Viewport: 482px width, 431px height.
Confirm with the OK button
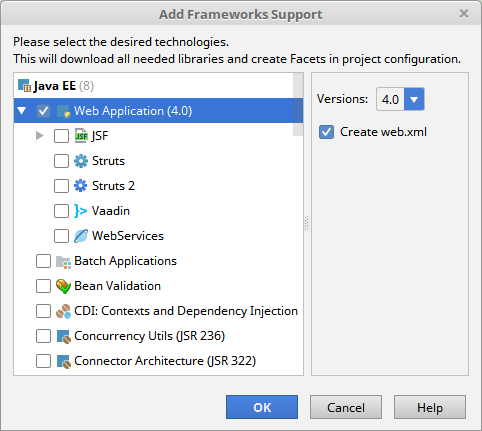(262, 407)
